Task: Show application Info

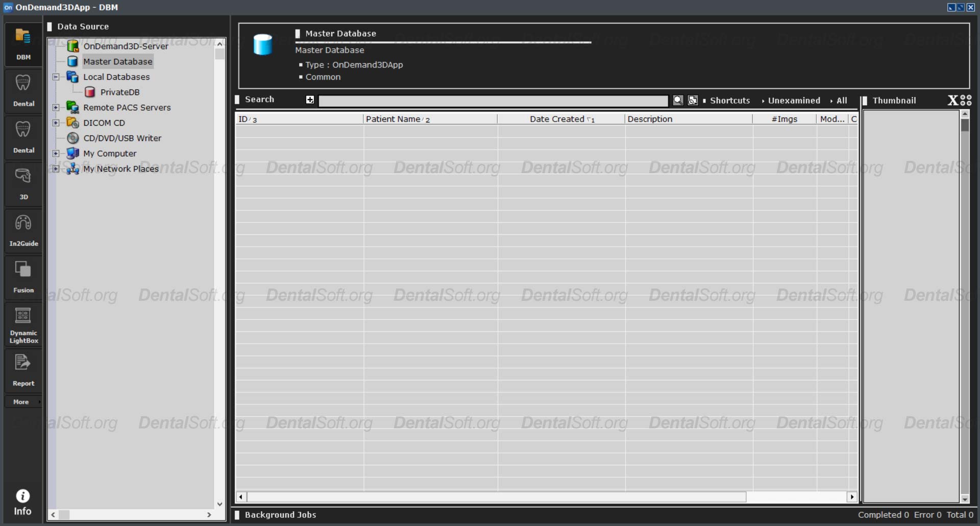Action: tap(22, 499)
